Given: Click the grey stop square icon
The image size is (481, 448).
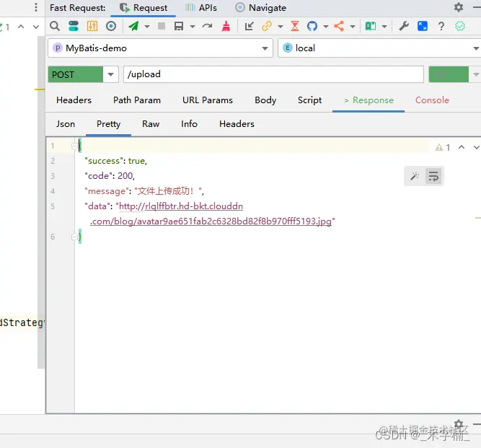Looking at the screenshot, I should (162, 26).
